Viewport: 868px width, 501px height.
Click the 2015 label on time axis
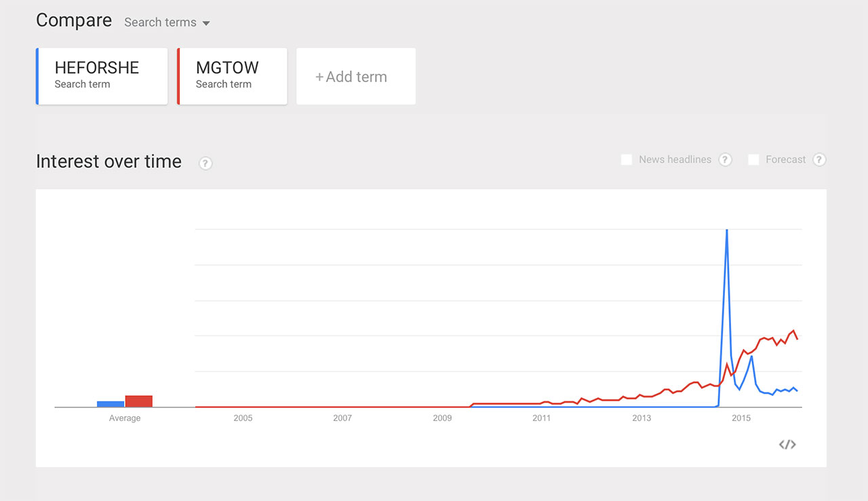pyautogui.click(x=741, y=418)
